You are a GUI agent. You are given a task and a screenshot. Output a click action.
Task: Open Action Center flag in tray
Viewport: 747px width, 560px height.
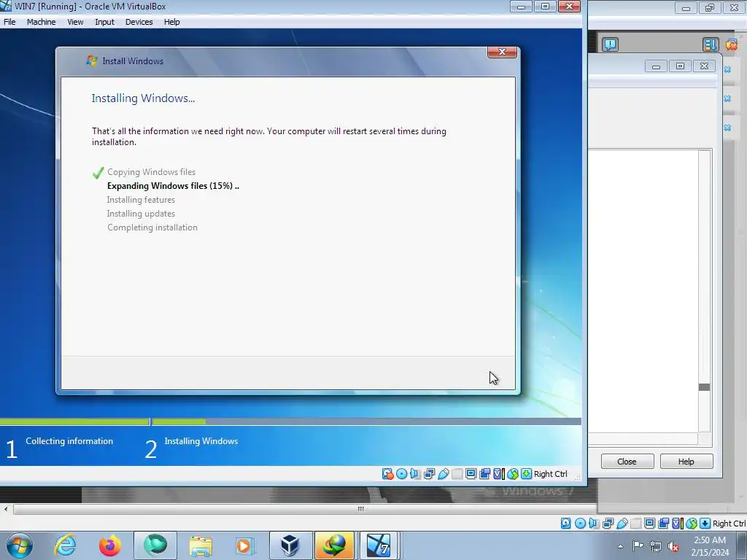[x=638, y=546]
